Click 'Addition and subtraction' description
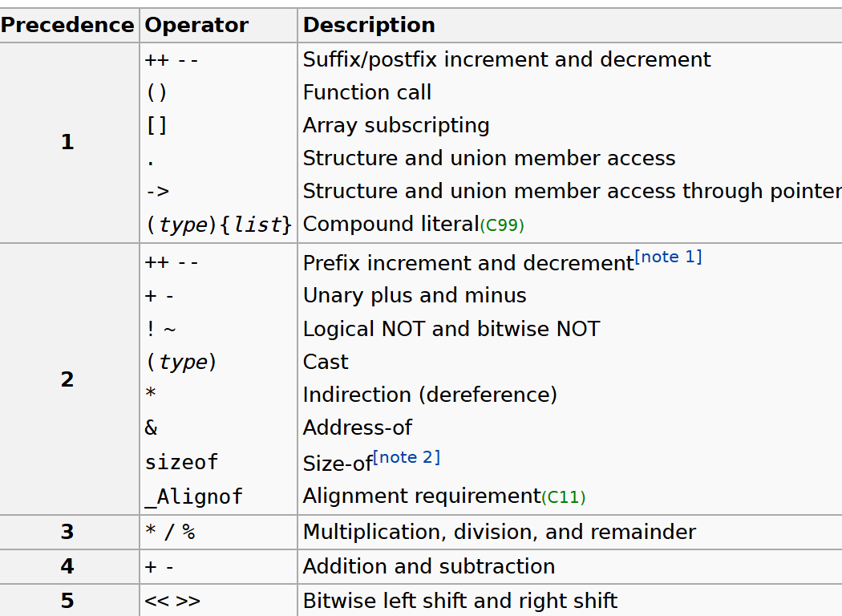Viewport: 842px width, 616px height. 429,566
